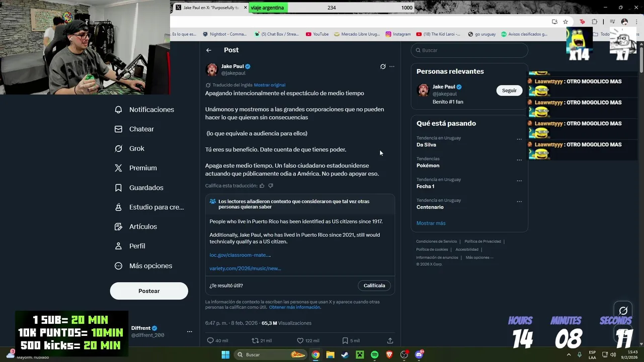Open Perfil in the sidebar
This screenshot has width=644, height=362.
click(x=130, y=246)
